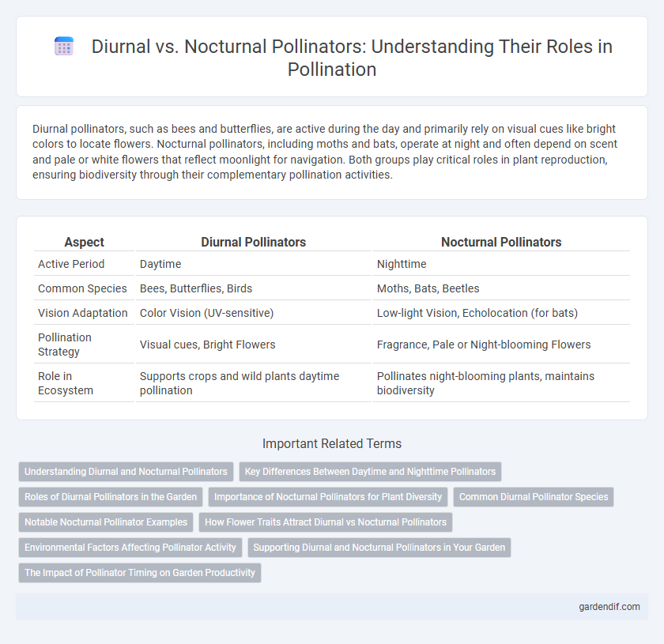This screenshot has width=664, height=644.
Task: Select the 'Diurnal Pollinators' column header
Action: point(253,242)
